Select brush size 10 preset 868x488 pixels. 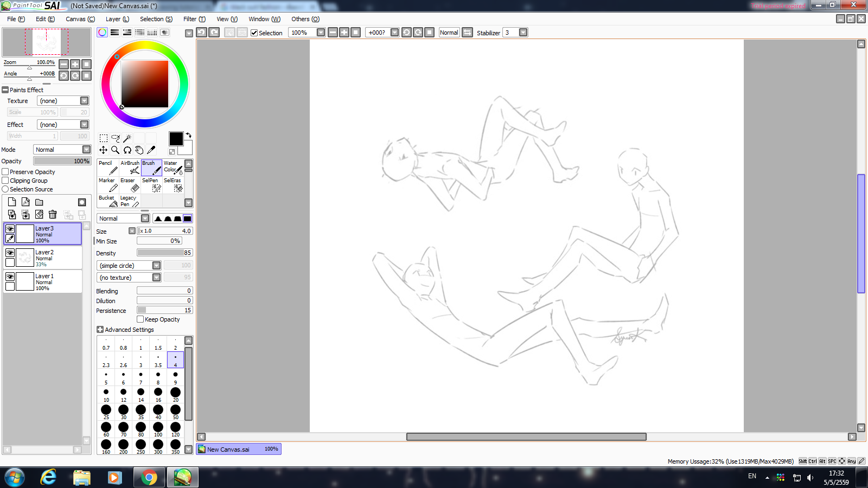106,395
